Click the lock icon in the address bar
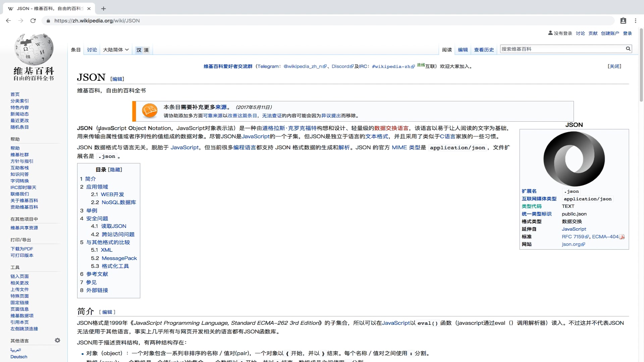 (48, 21)
